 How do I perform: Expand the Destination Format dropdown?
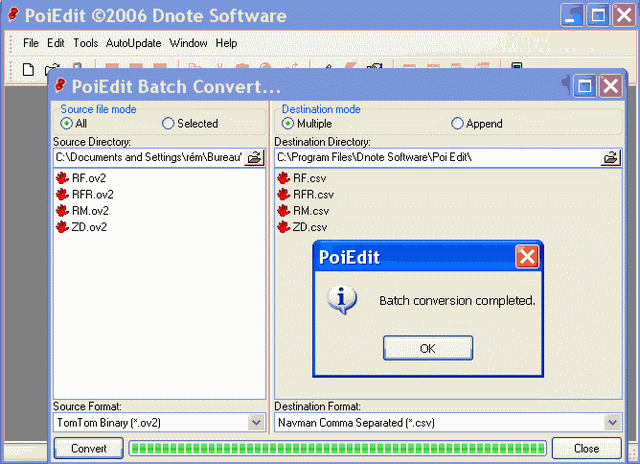coord(612,423)
